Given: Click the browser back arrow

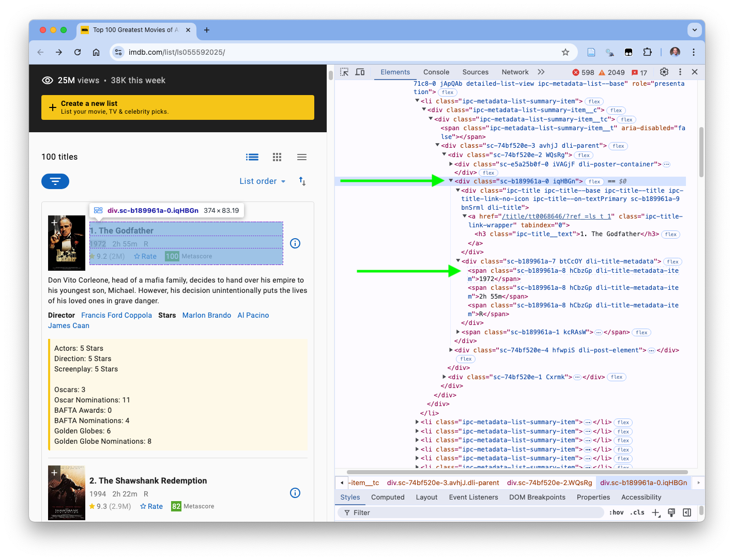Looking at the screenshot, I should pos(40,52).
